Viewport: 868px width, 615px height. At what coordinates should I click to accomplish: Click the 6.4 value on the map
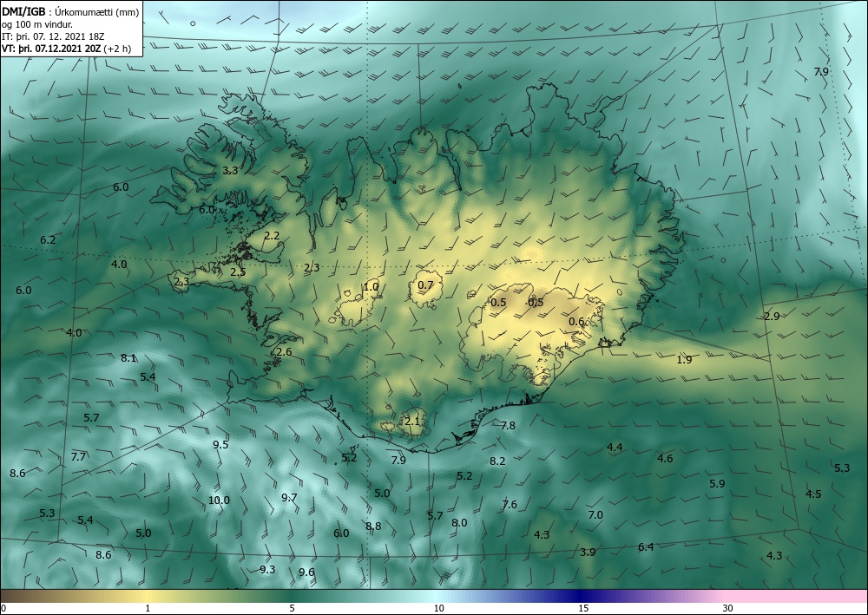click(646, 547)
